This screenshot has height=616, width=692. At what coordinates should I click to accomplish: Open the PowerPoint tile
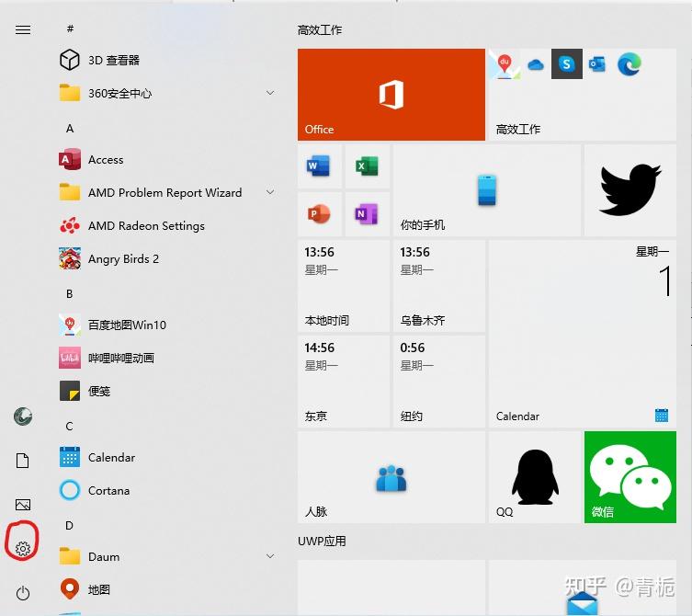pos(320,214)
